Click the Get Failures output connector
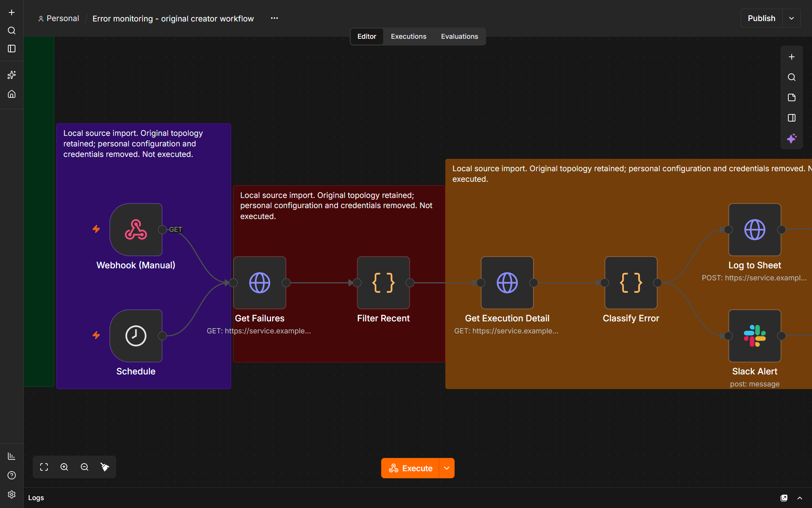This screenshot has height=508, width=812. [286, 283]
